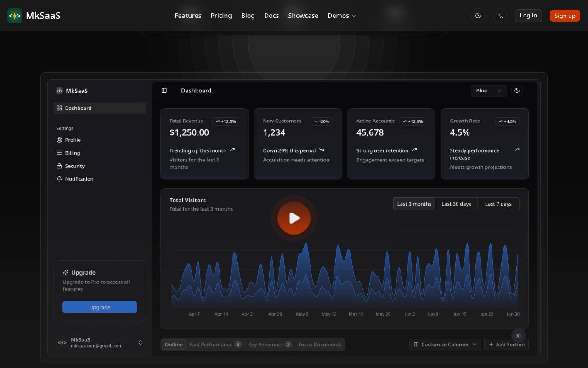Click the Profile user icon
This screenshot has width=588, height=368.
pyautogui.click(x=59, y=140)
